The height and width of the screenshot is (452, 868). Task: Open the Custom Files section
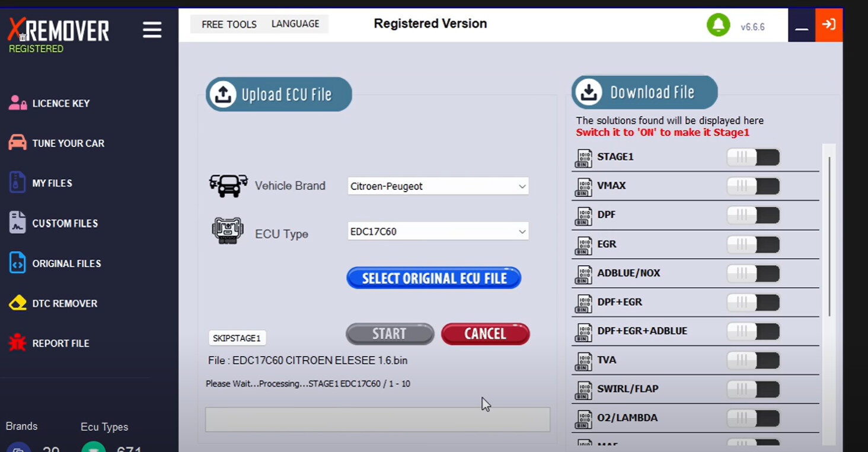(53, 223)
